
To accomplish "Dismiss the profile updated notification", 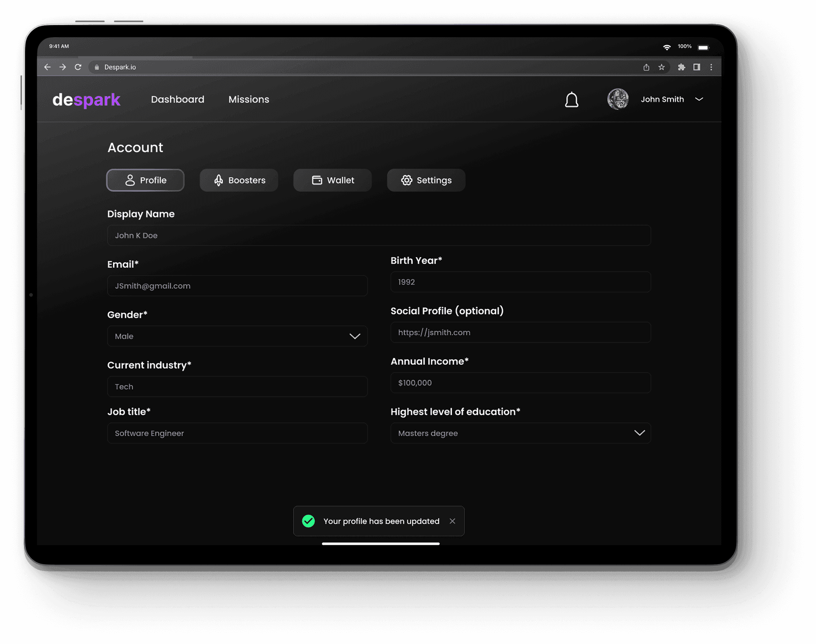I will (452, 521).
